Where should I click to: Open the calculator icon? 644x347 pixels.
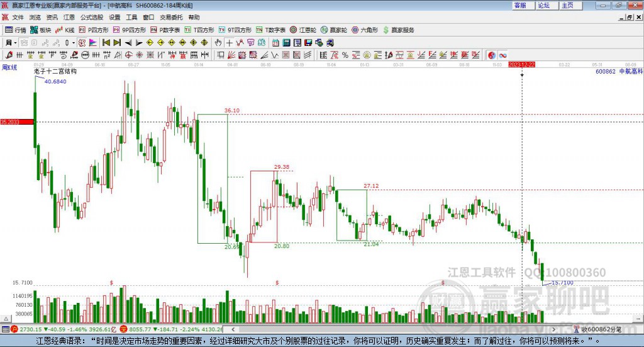point(286,43)
